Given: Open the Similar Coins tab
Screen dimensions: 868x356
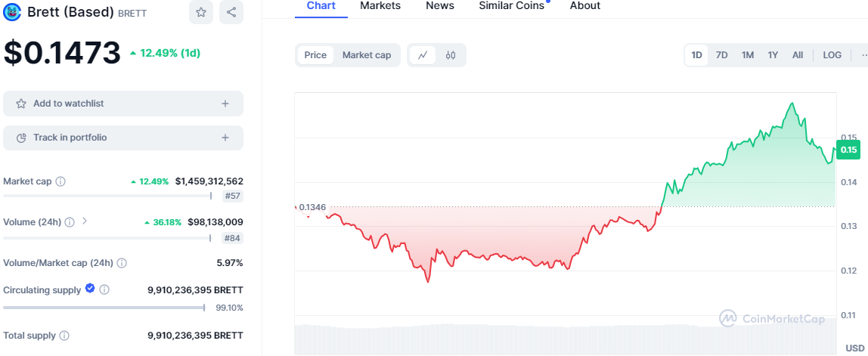Looking at the screenshot, I should (x=511, y=6).
